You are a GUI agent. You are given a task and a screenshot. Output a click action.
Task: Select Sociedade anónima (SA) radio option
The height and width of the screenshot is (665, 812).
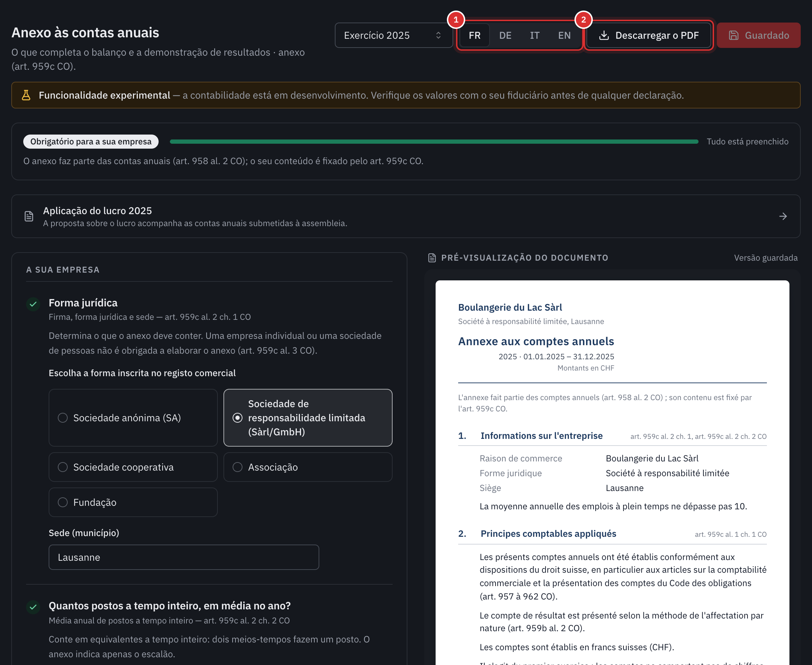(133, 417)
